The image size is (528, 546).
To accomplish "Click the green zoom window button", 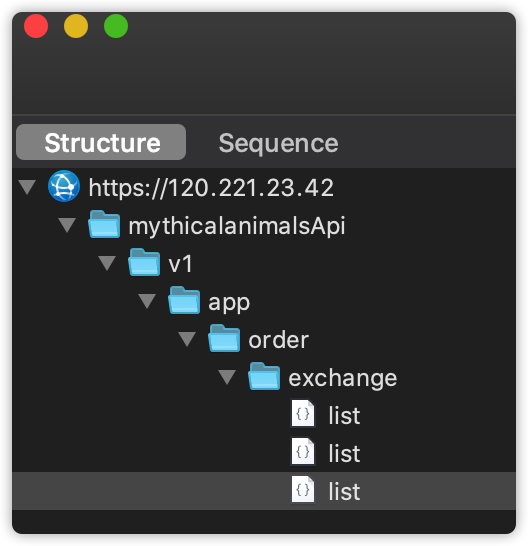I will click(x=116, y=26).
